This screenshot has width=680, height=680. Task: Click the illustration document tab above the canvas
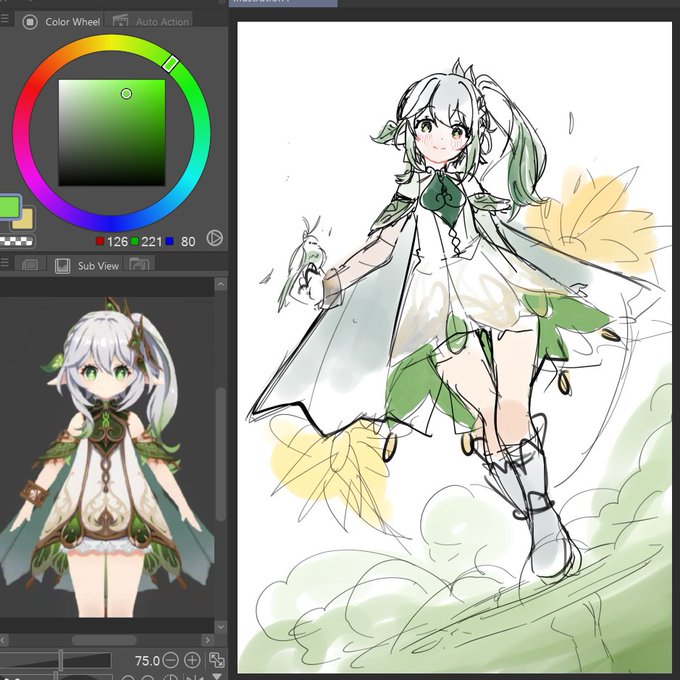[283, 3]
